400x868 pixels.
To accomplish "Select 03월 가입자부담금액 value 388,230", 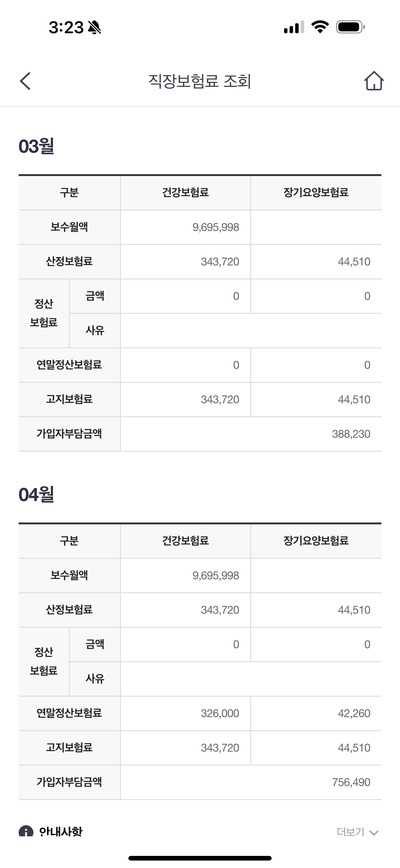I will [x=351, y=434].
